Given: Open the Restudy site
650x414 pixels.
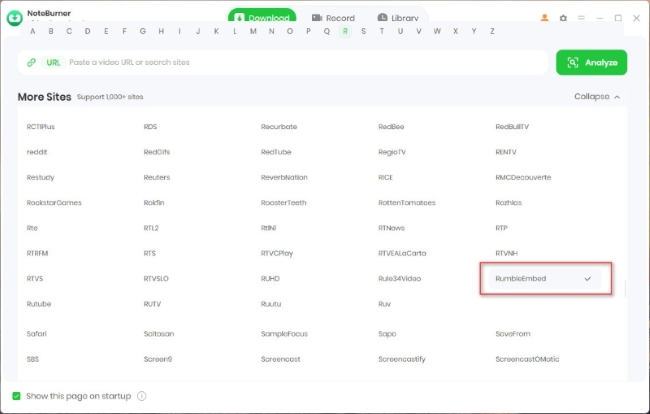Looking at the screenshot, I should [40, 177].
